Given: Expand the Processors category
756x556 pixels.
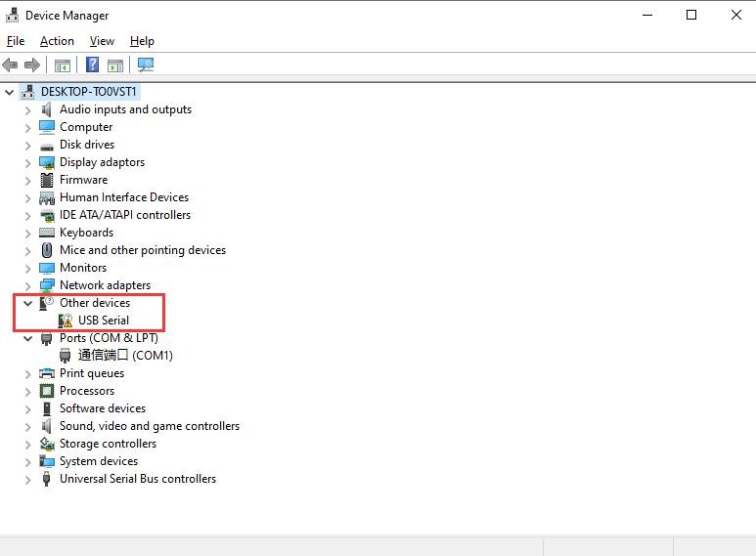Looking at the screenshot, I should (x=28, y=392).
